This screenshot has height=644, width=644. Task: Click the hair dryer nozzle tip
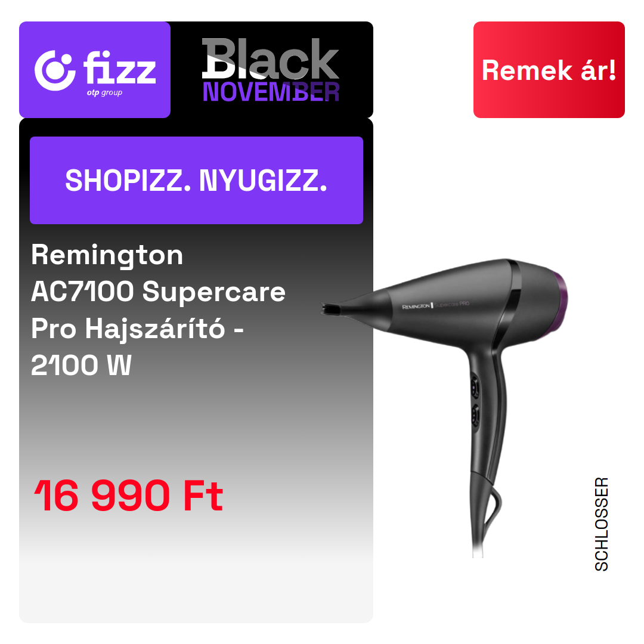[x=331, y=308]
